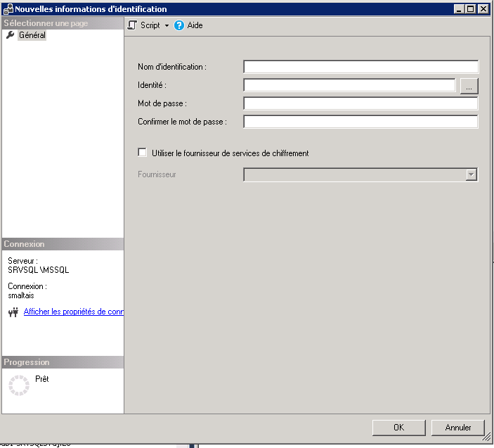Click the Script icon in toolbar
Screen dimensions: 494x448
pyautogui.click(x=132, y=25)
